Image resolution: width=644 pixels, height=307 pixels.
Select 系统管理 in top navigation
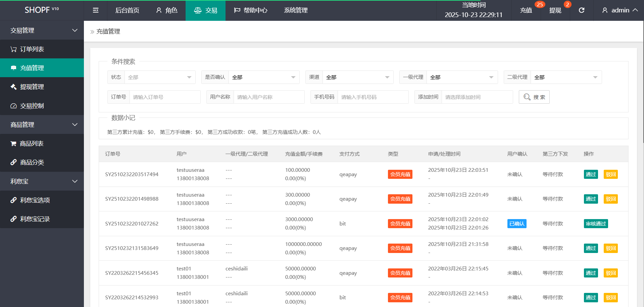(296, 10)
